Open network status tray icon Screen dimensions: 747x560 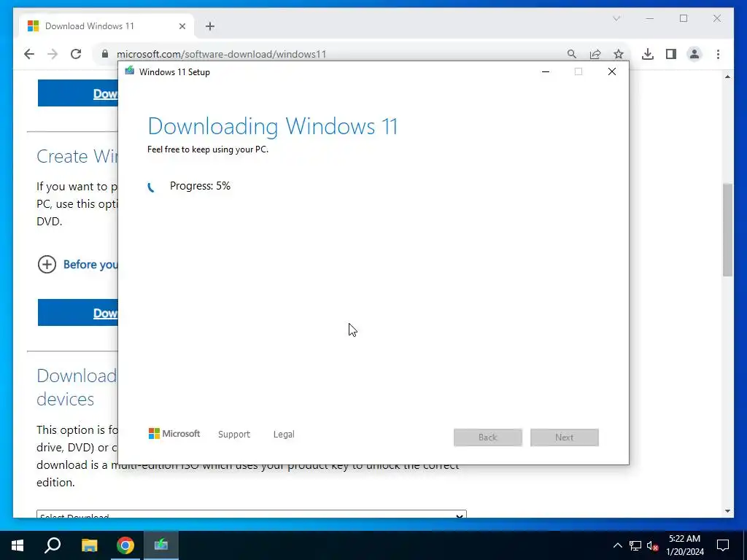635,545
